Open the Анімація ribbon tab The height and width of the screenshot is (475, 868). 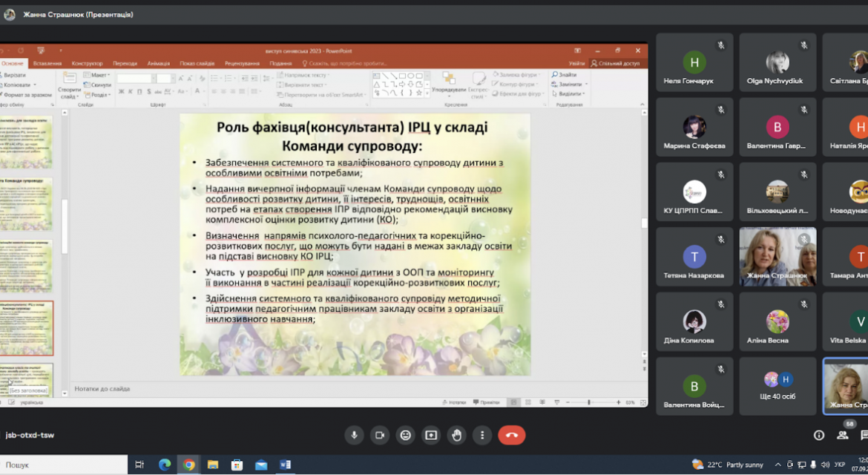(158, 63)
